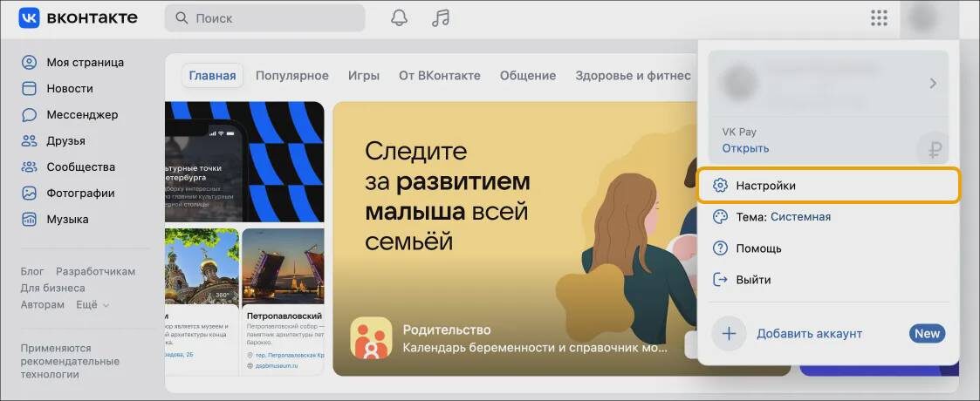Click the Друзья sidebar icon

click(30, 141)
